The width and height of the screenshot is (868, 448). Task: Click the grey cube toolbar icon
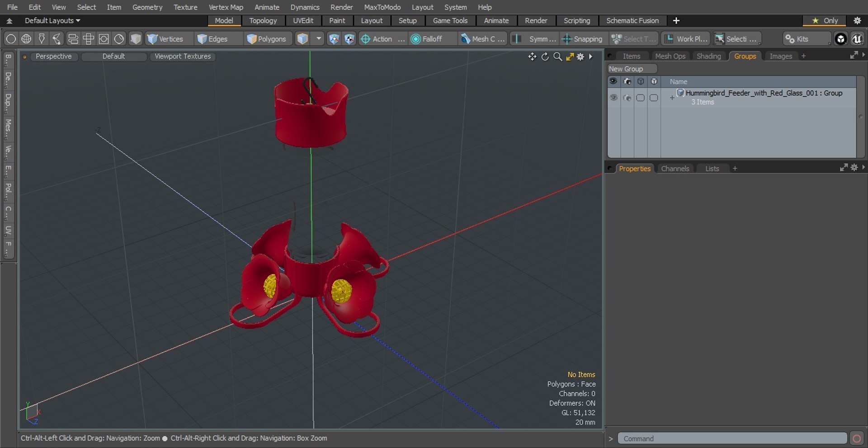coord(135,39)
